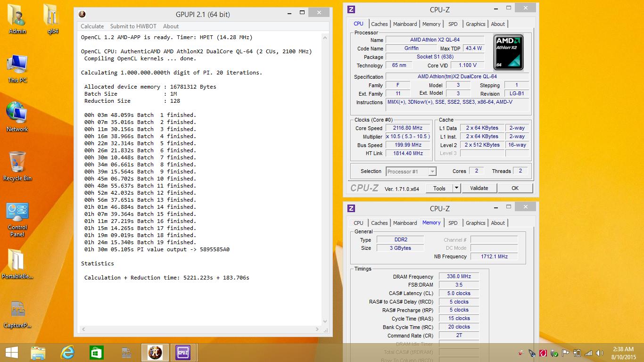
Task: Click the CPU-Z taskbar icon
Action: 183,353
